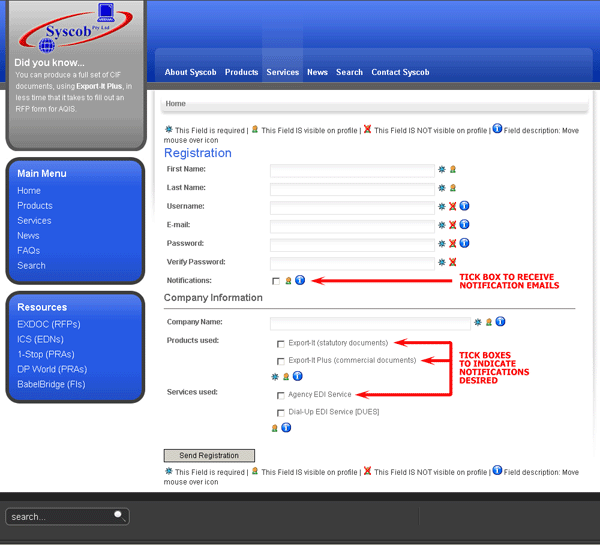Image resolution: width=600 pixels, height=545 pixels.
Task: Open the FAQs link in Main Menu
Action: tap(28, 250)
